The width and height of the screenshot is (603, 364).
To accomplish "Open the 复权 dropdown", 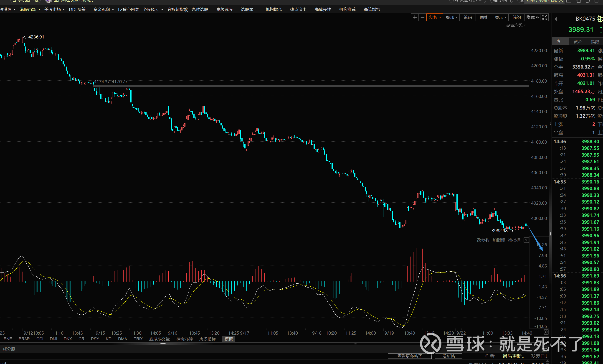I will tap(435, 17).
